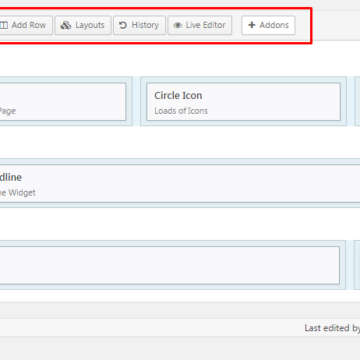360x360 pixels.
Task: Click the Live Editor eye icon
Action: pyautogui.click(x=178, y=25)
